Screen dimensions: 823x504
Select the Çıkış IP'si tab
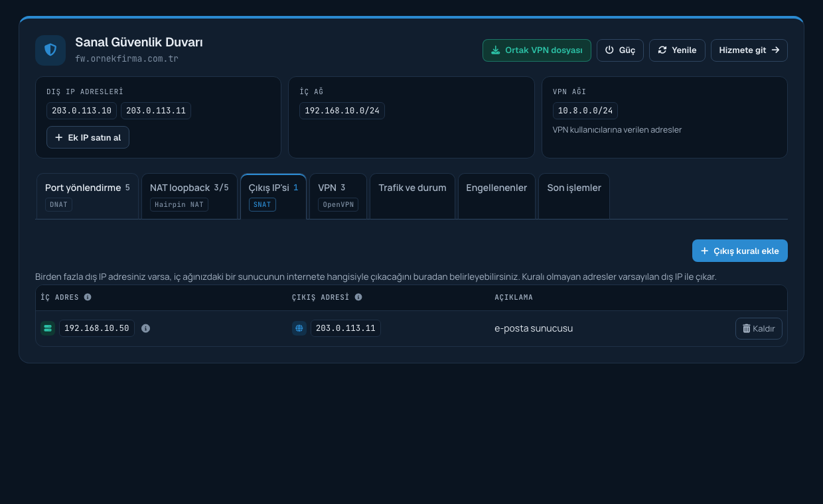[273, 196]
